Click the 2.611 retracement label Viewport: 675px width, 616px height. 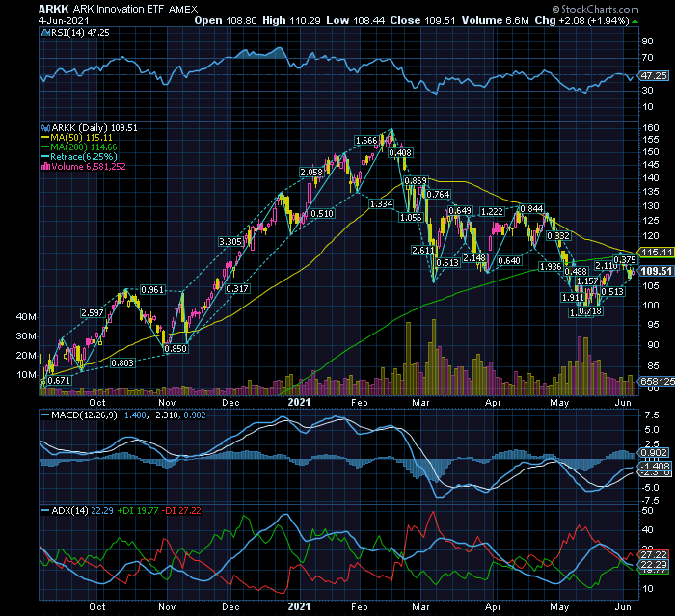point(423,250)
